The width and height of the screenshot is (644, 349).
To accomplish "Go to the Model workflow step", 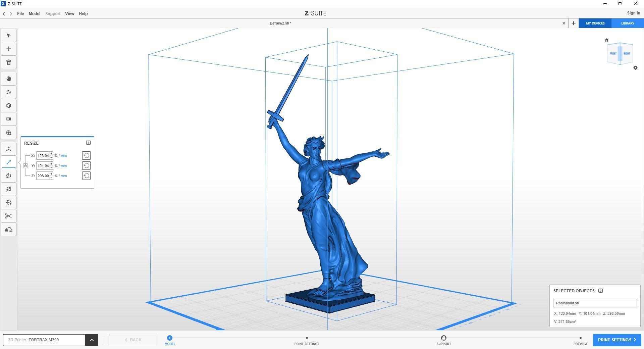I will [x=170, y=340].
